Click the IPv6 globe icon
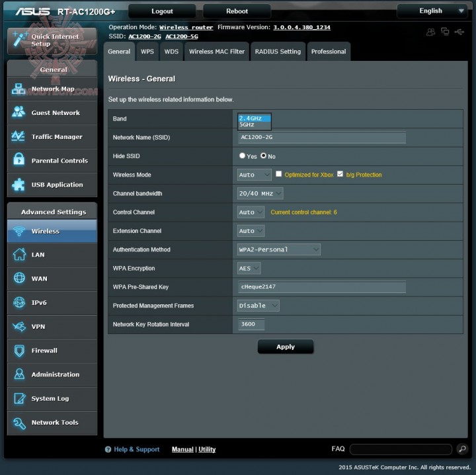 (x=19, y=302)
